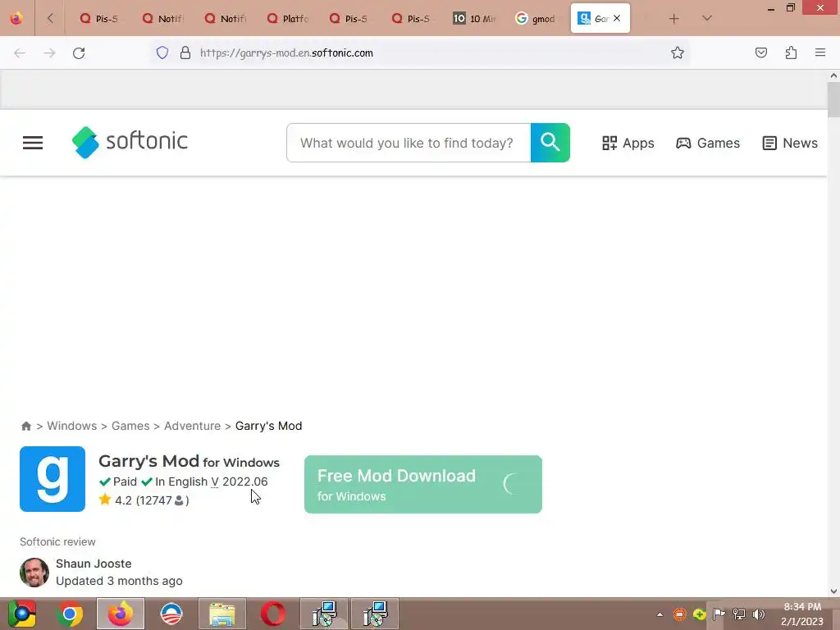
Task: Open Shaun Jooste author link
Action: click(x=94, y=564)
